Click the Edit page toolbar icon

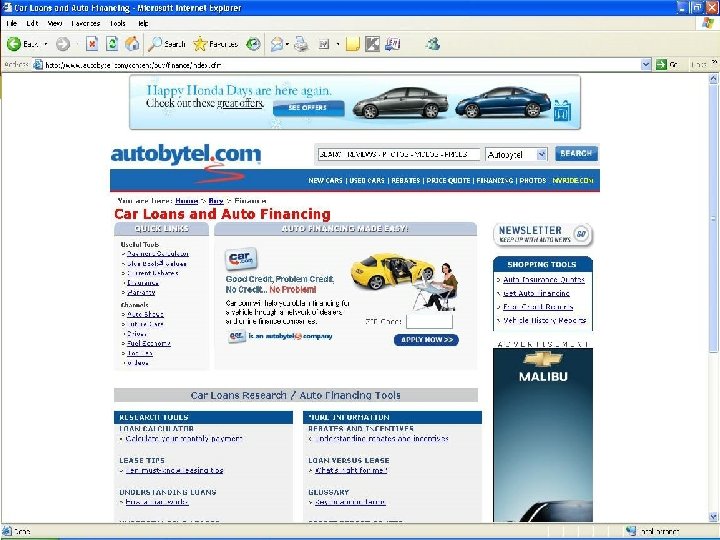coord(324,44)
